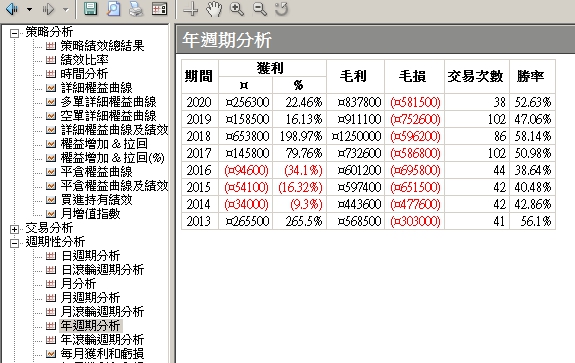575x363 pixels.
Task: Click the chart icon beside 詳細權益曲線
Action: (51, 88)
